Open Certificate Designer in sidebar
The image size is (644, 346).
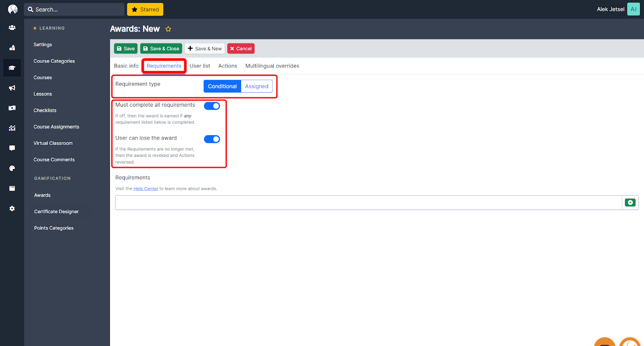coord(56,212)
